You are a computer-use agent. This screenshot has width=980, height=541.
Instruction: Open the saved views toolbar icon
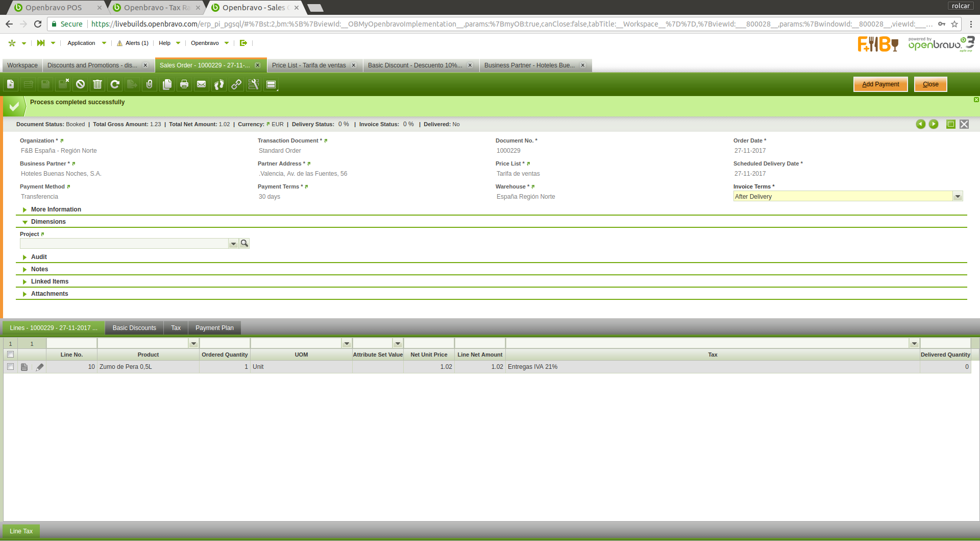pyautogui.click(x=271, y=84)
